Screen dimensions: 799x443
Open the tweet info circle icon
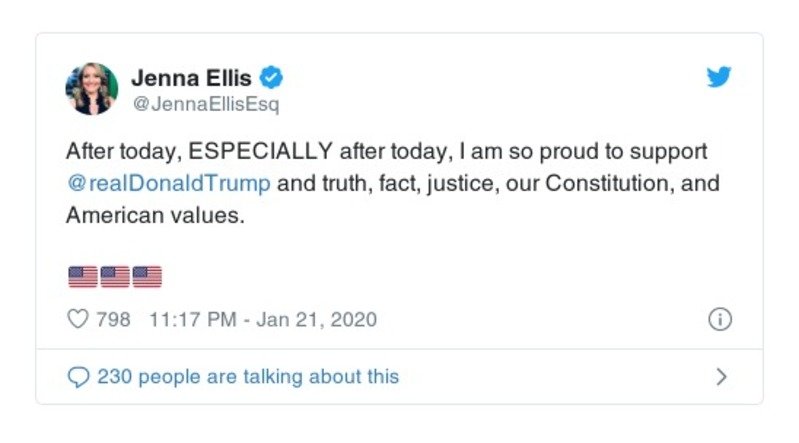[719, 320]
